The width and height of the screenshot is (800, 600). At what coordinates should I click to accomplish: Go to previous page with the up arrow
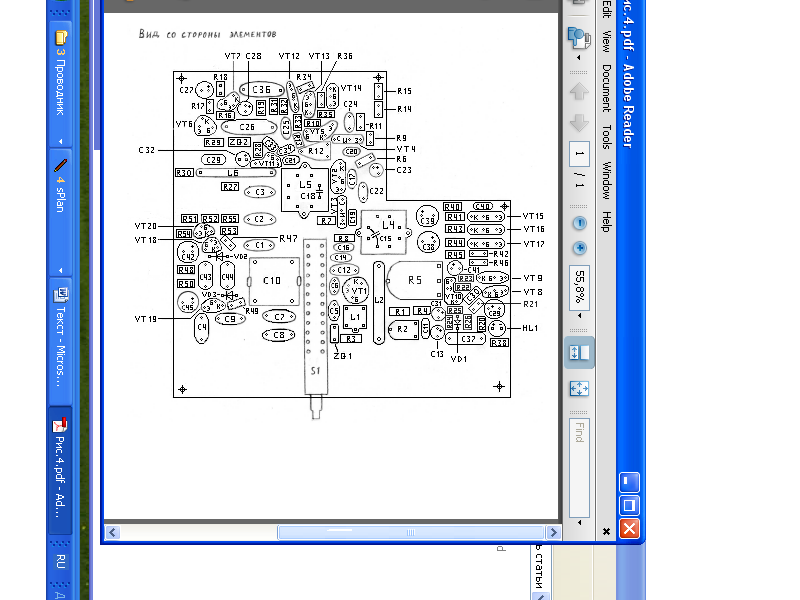[579, 92]
